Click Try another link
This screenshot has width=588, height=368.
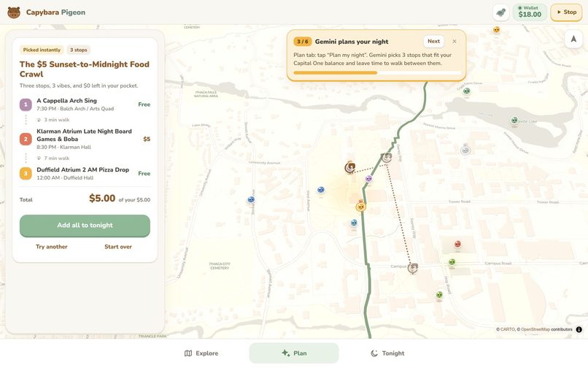tap(52, 247)
